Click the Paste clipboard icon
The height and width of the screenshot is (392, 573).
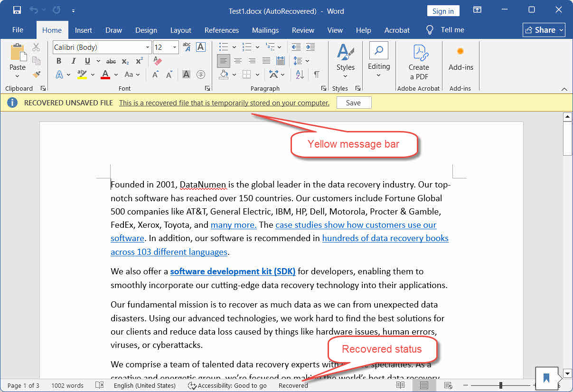pos(18,52)
